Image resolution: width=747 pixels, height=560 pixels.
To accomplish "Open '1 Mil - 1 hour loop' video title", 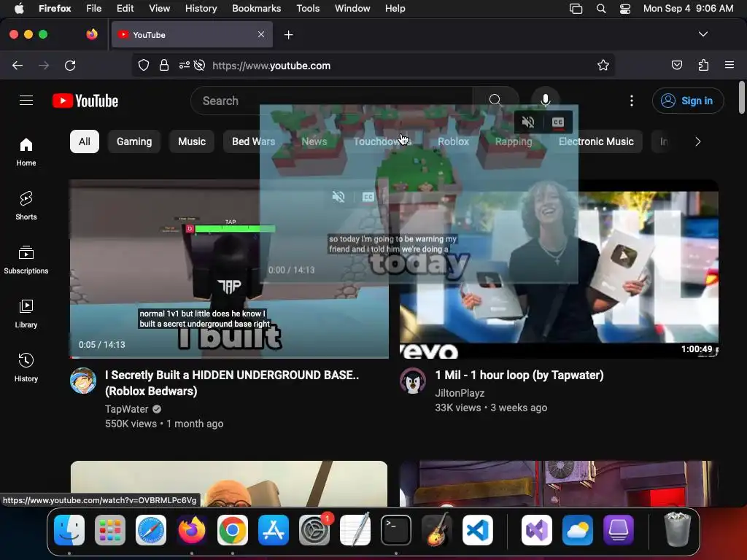I will [519, 376].
